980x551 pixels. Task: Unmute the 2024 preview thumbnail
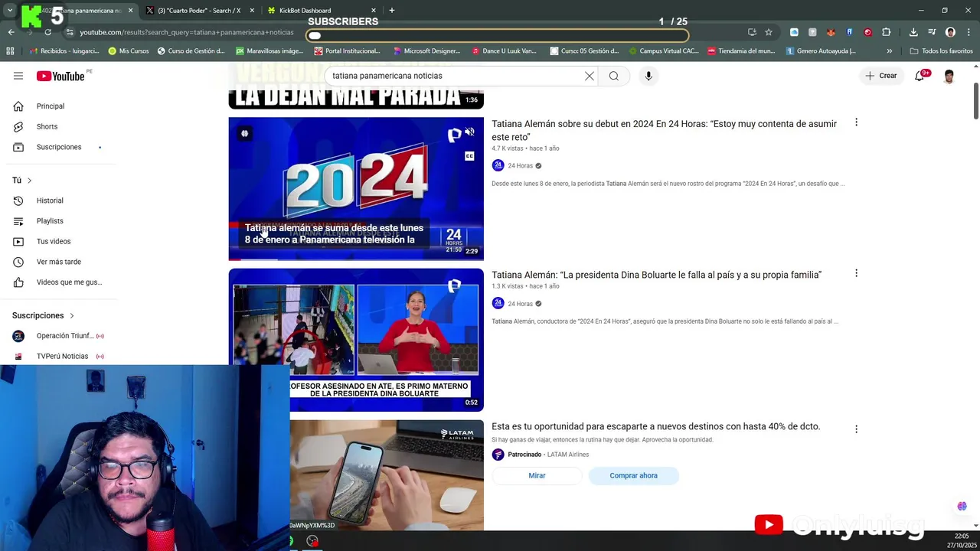(469, 132)
